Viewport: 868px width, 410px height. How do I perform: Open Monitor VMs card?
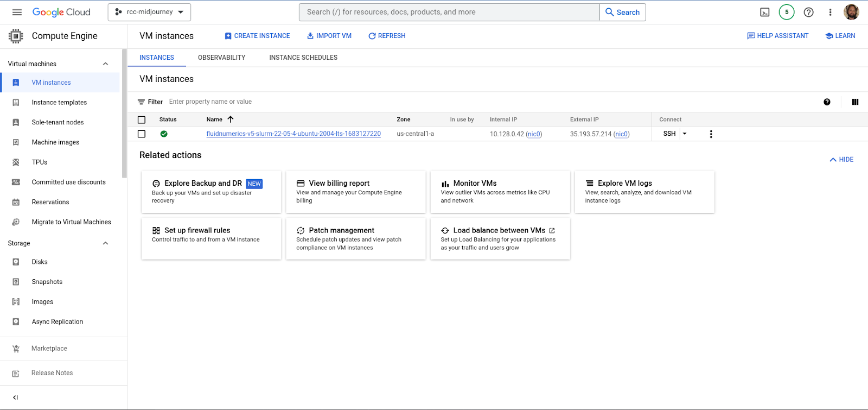pos(500,192)
